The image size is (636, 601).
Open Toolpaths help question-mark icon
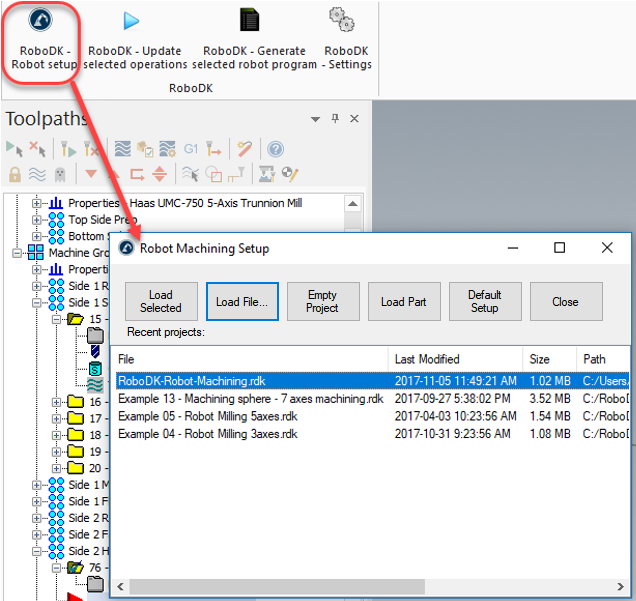pos(275,149)
